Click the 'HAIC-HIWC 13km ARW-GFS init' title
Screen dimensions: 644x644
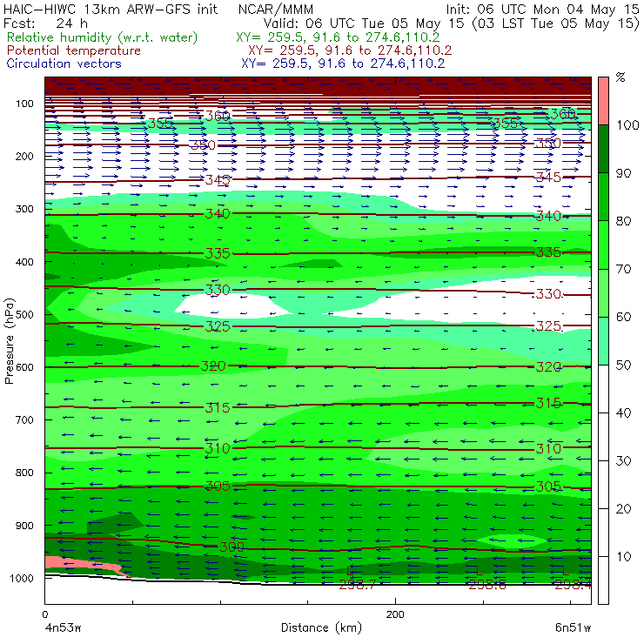[110, 10]
